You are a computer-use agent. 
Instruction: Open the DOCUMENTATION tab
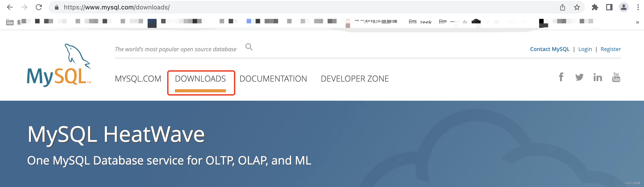[273, 79]
